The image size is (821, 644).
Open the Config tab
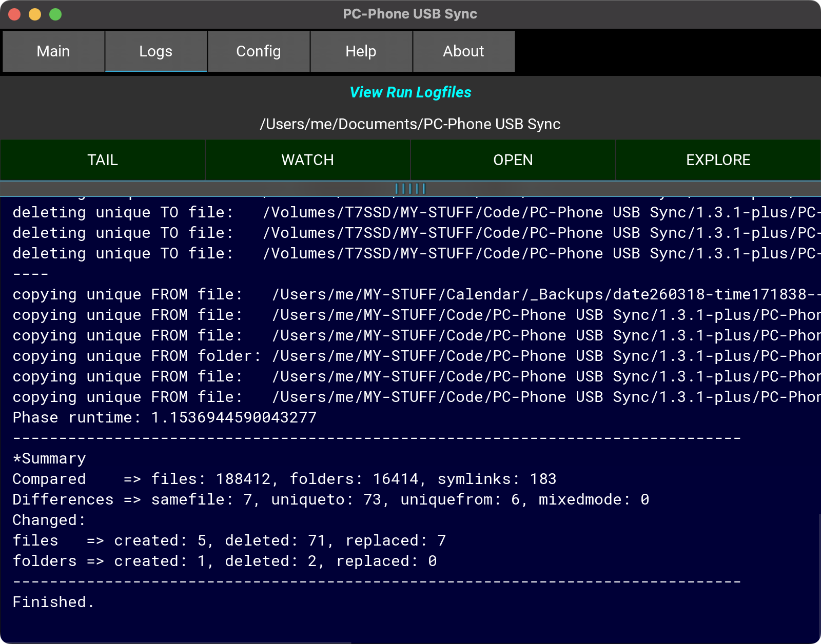coord(259,51)
